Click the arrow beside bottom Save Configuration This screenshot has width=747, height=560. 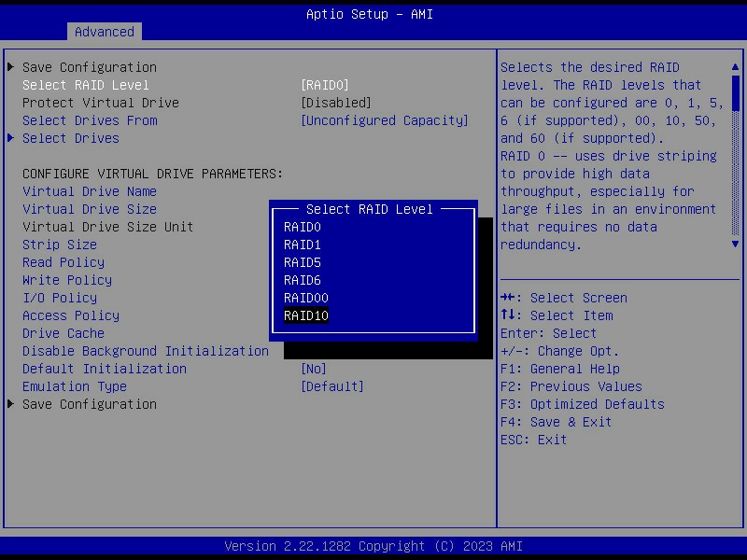[11, 404]
